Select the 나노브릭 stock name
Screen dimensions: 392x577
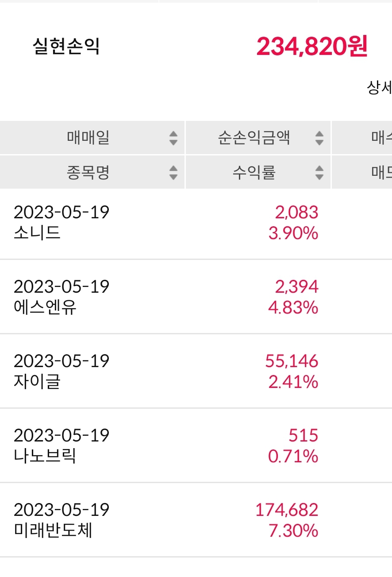click(45, 456)
